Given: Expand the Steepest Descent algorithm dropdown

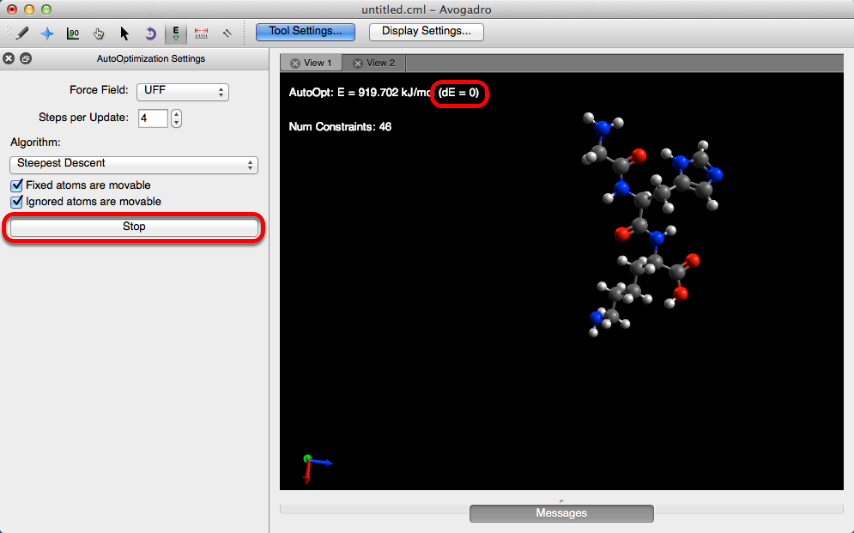Looking at the screenshot, I should 133,164.
